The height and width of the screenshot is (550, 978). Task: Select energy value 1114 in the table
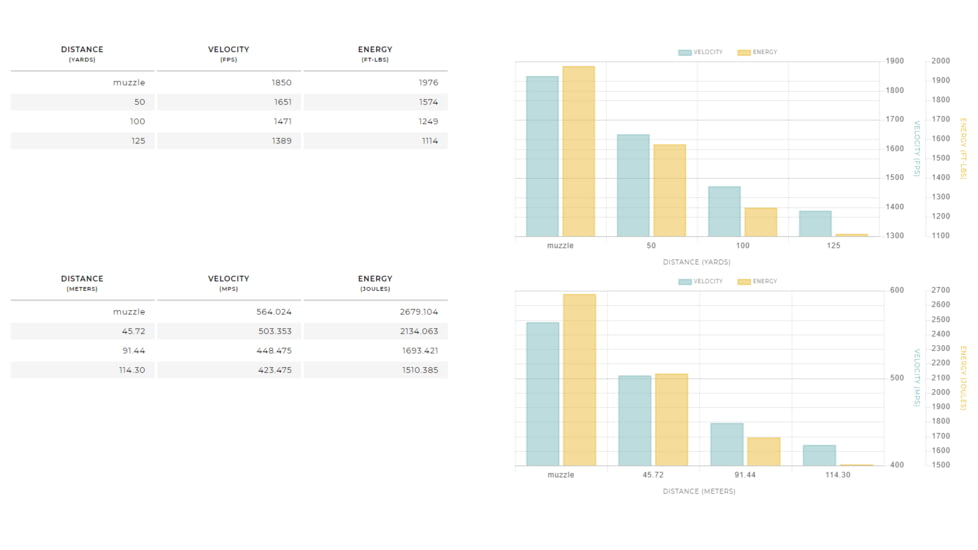(x=430, y=141)
